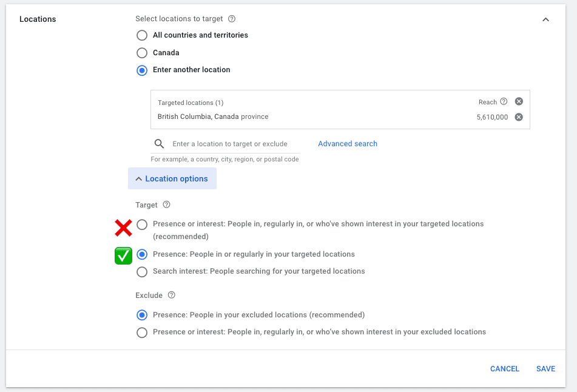The width and height of the screenshot is (577, 392).
Task: Click the green checkmark annotation
Action: pos(124,256)
